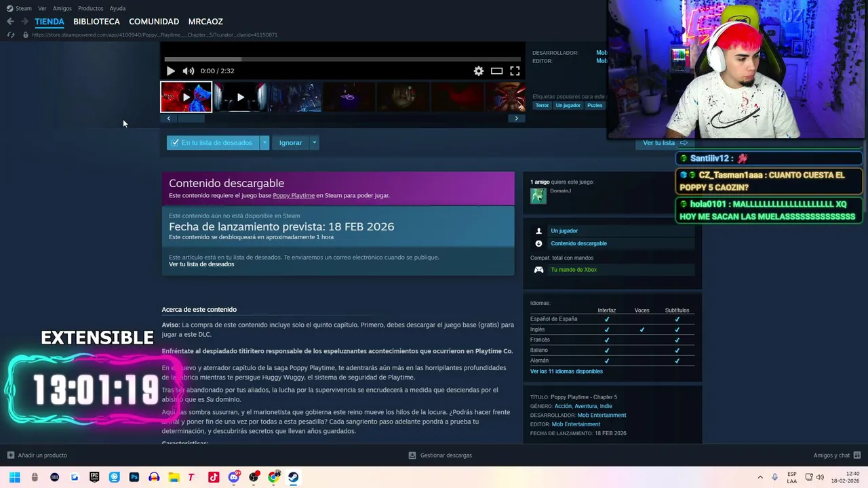The height and width of the screenshot is (488, 868).
Task: Click the single-player person icon
Action: point(538,231)
